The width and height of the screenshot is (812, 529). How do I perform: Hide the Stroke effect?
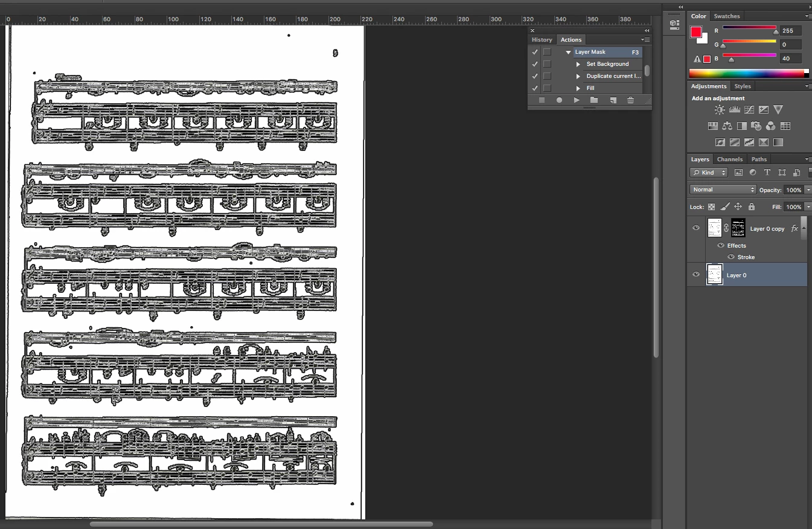[731, 257]
